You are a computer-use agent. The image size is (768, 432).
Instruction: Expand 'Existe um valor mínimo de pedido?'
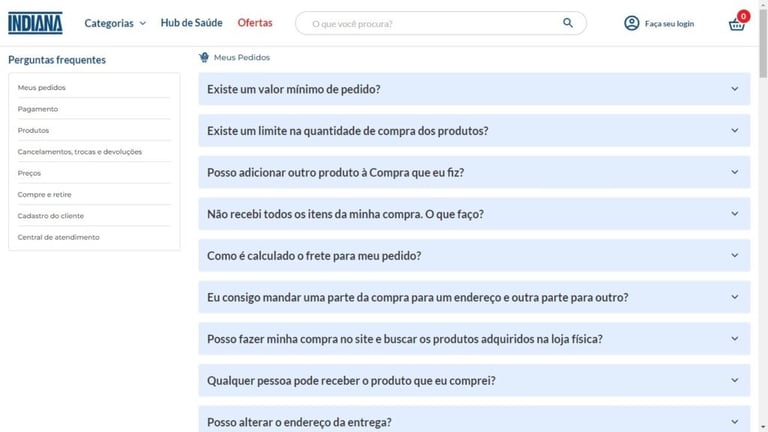(474, 89)
